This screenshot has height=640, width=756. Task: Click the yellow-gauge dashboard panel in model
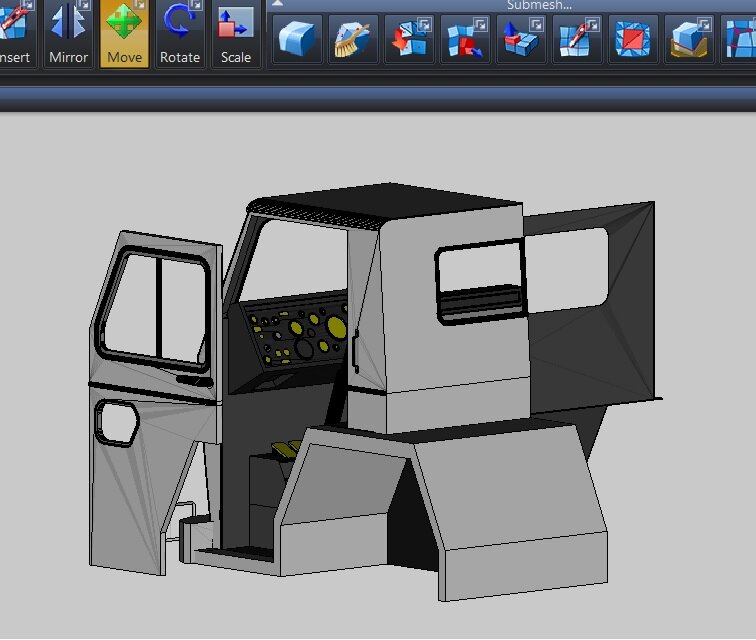[297, 333]
